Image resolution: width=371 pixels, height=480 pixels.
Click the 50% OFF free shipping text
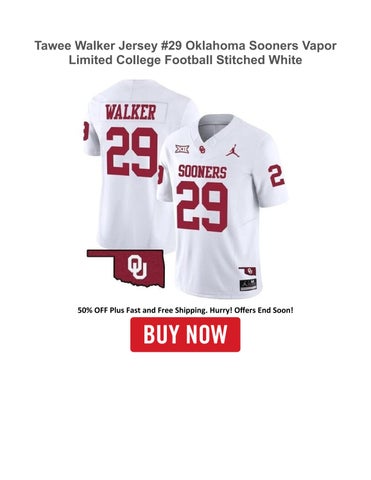185,310
